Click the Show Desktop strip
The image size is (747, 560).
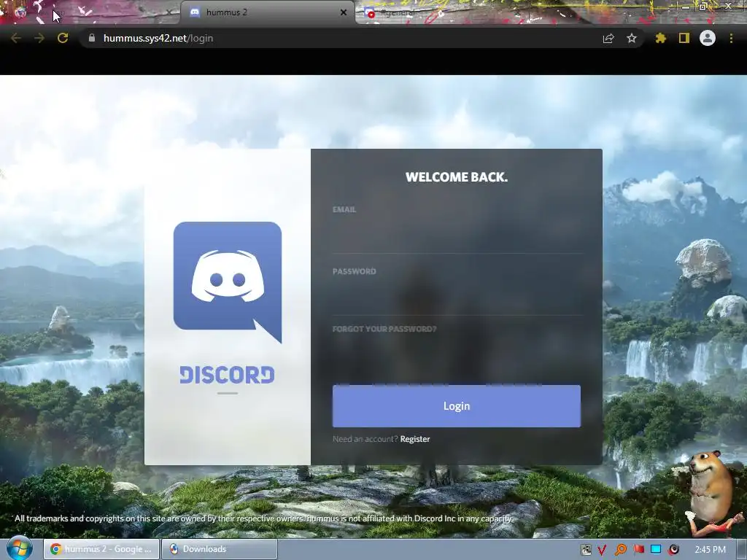click(x=741, y=550)
